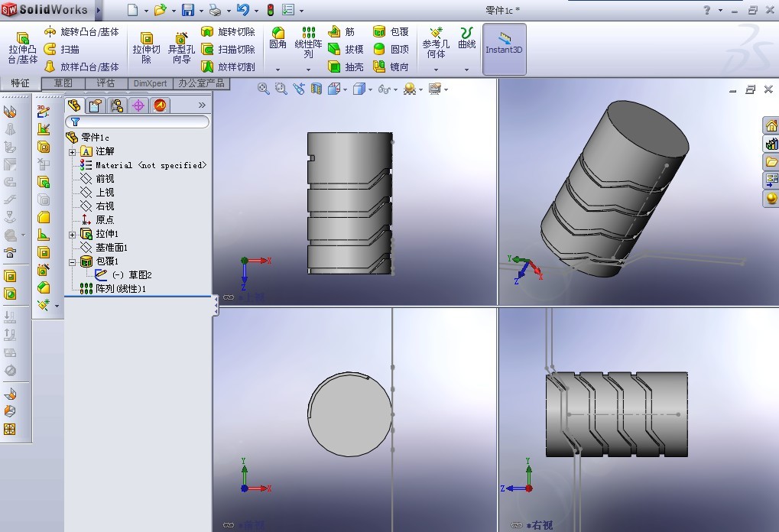
Task: Open Reference Geometry (参考几何体)
Action: coord(436,42)
